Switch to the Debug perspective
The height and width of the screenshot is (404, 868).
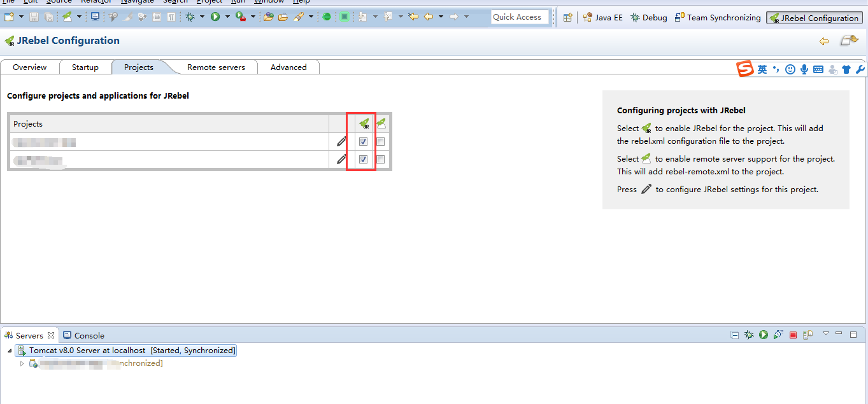648,18
